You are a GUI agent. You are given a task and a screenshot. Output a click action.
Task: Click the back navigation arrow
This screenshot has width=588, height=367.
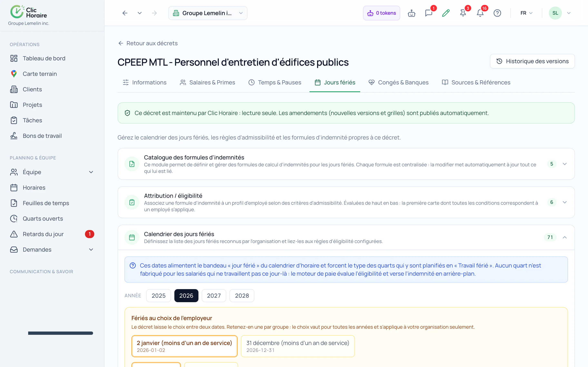tap(125, 13)
